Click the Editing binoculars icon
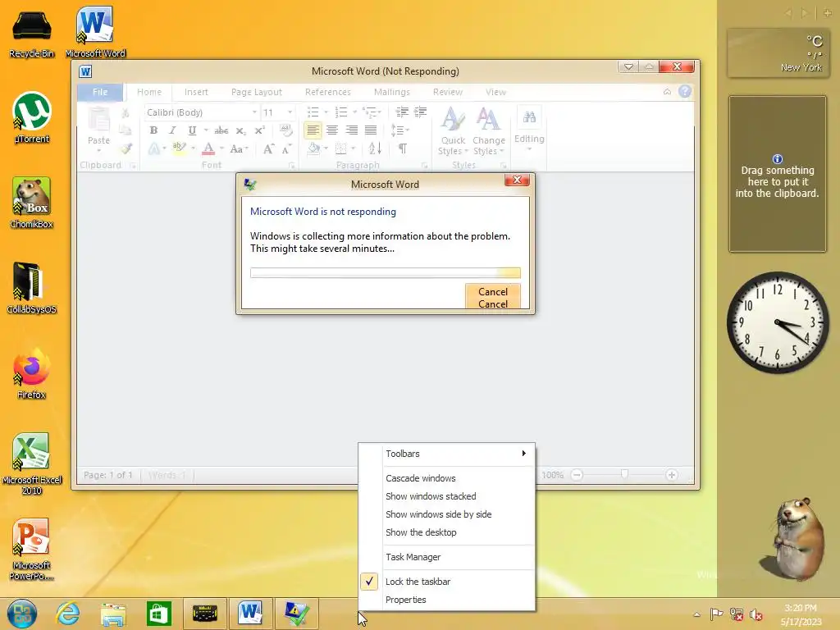 tap(529, 117)
